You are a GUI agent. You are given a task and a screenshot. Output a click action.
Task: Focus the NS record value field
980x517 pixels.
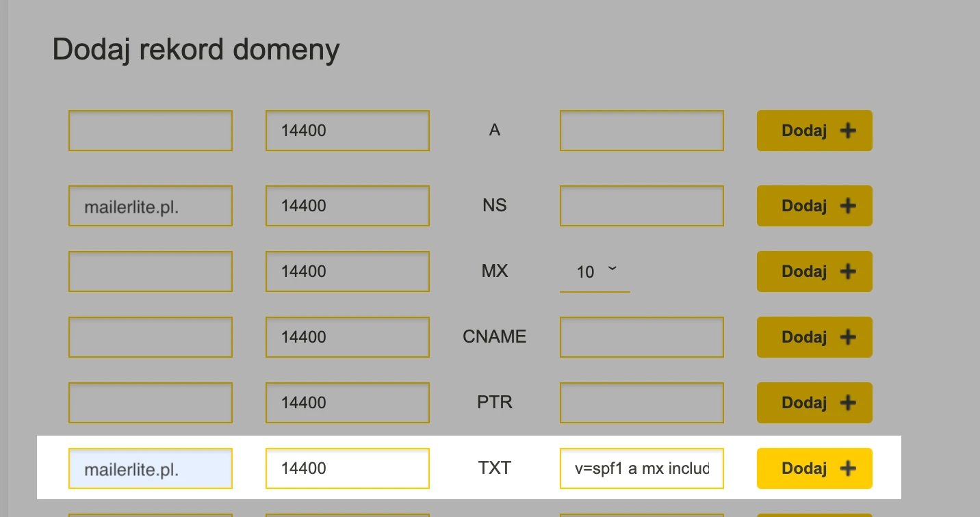point(641,206)
